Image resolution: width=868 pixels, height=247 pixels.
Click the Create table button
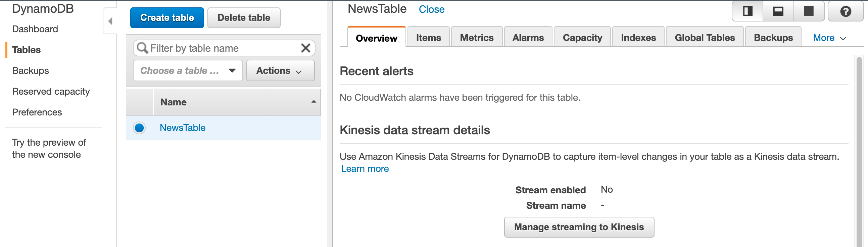[167, 18]
